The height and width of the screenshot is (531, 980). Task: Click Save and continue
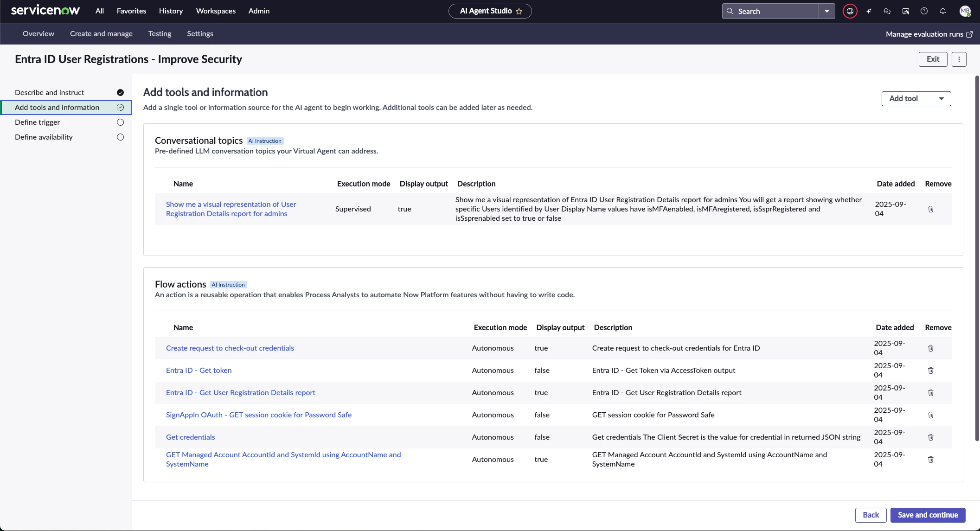click(x=928, y=515)
